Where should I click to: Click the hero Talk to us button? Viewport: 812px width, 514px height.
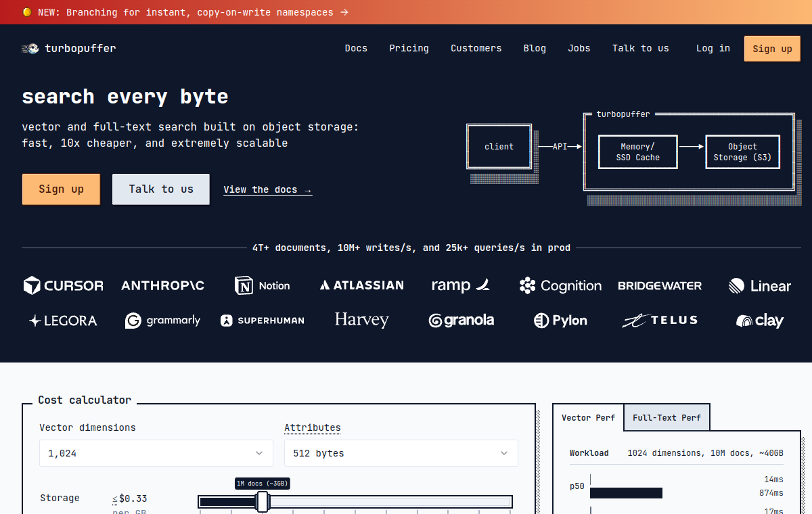(161, 189)
